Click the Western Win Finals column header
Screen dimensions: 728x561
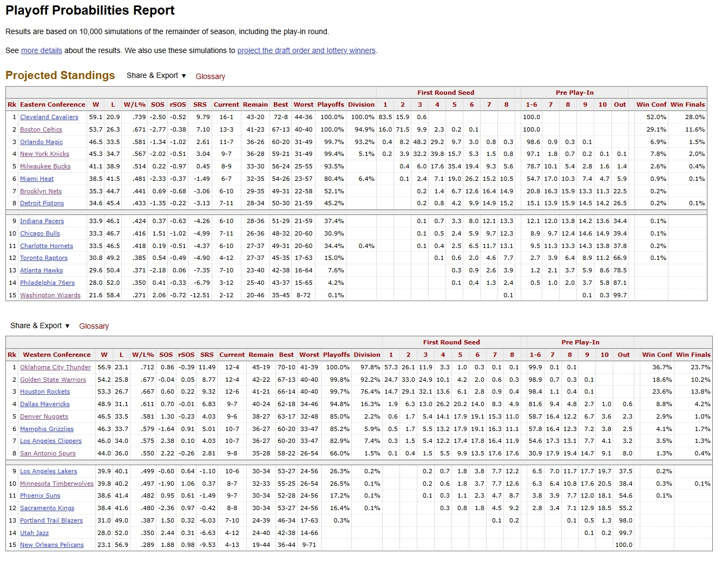tap(693, 355)
